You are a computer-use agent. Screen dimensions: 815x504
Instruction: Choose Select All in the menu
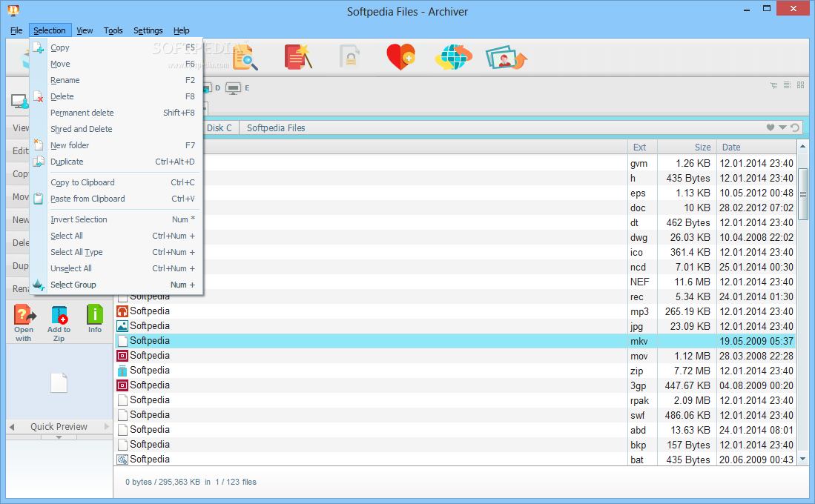pos(116,236)
